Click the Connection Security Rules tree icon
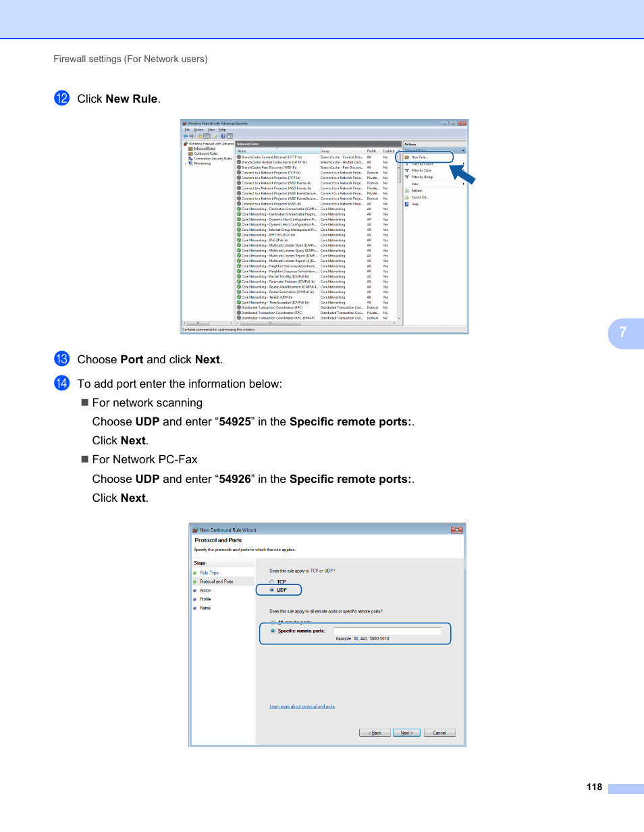This screenshot has width=644, height=832. click(190, 159)
